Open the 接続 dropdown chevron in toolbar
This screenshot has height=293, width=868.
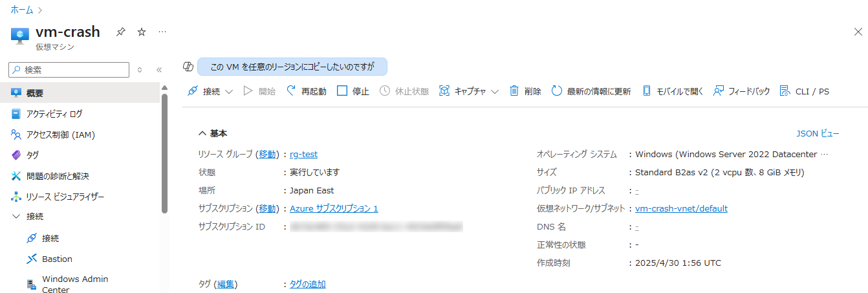[229, 92]
